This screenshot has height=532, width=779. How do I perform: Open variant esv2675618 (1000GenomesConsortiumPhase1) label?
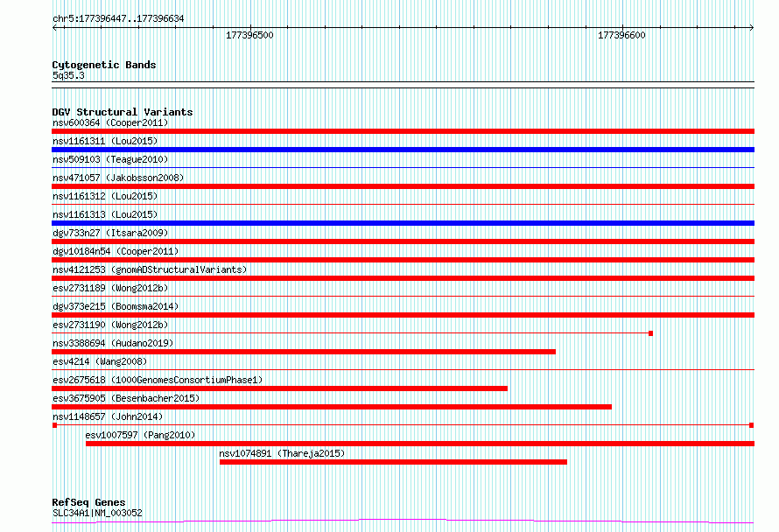pyautogui.click(x=158, y=380)
